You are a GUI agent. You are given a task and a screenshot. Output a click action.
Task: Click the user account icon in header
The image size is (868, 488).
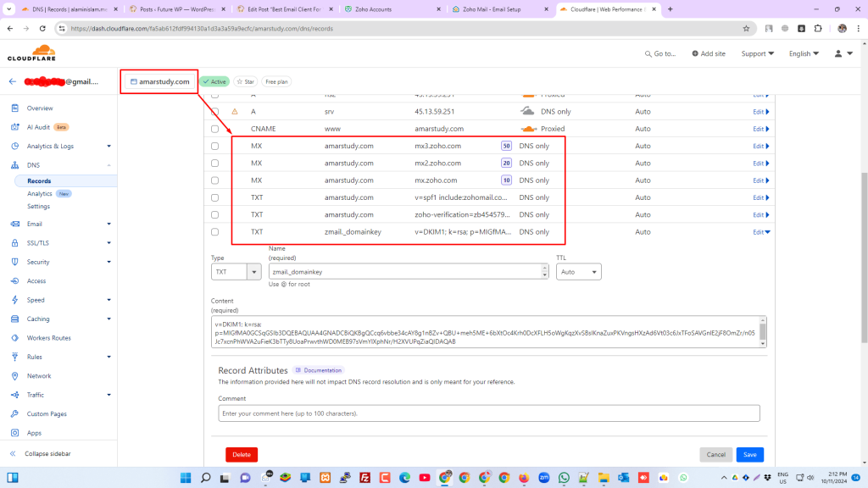coord(838,53)
